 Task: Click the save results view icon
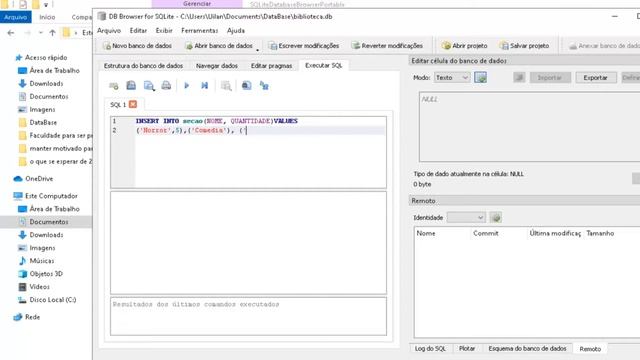226,86
